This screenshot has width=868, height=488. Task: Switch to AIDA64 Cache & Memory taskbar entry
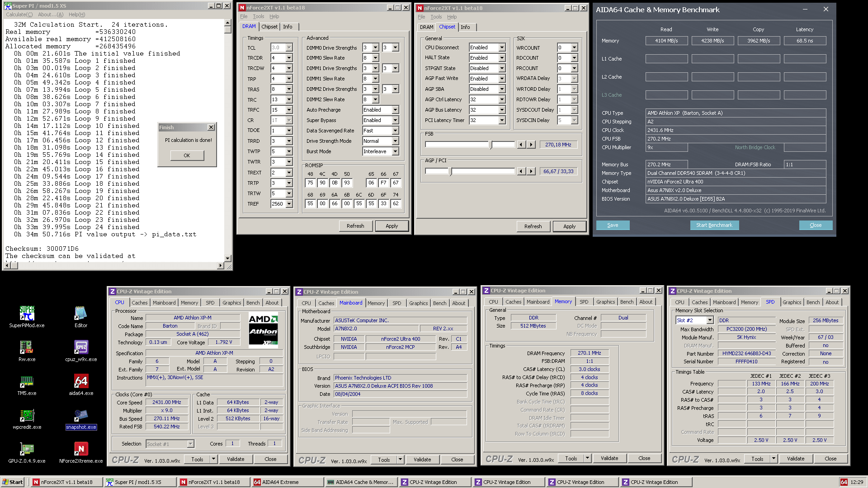coord(361,482)
